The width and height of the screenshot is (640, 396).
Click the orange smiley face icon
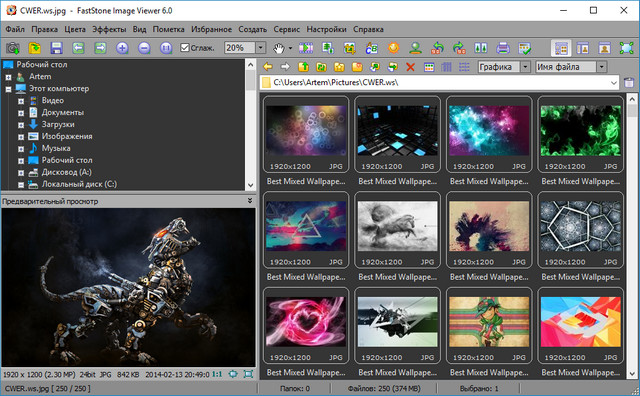393,48
